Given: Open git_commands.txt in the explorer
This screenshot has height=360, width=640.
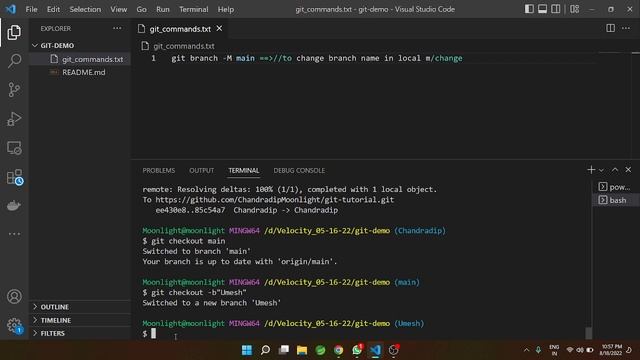Looking at the screenshot, I should click(x=80, y=59).
